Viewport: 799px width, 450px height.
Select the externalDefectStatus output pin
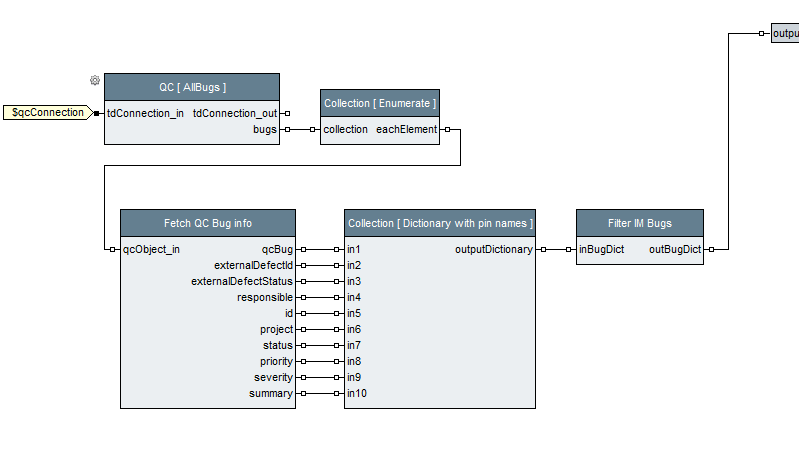click(x=242, y=281)
